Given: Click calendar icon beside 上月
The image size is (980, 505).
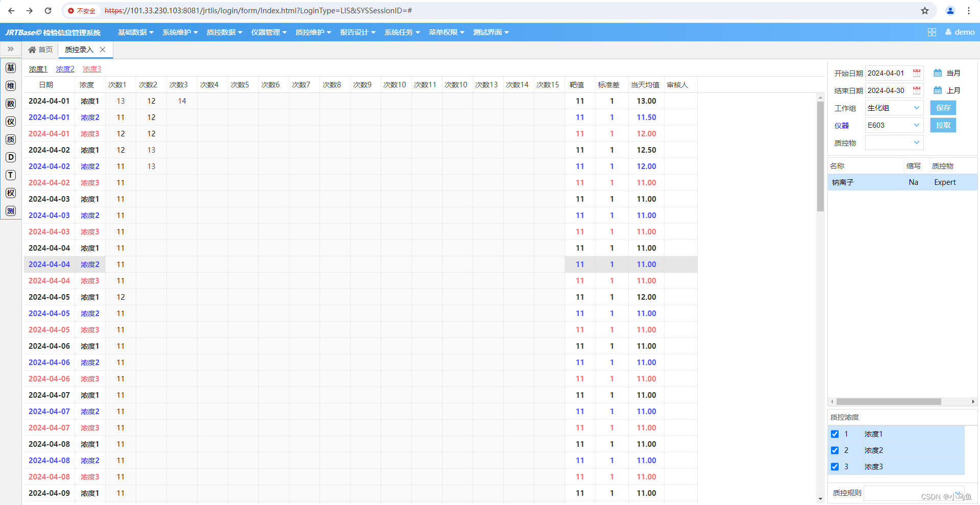Looking at the screenshot, I should 938,90.
